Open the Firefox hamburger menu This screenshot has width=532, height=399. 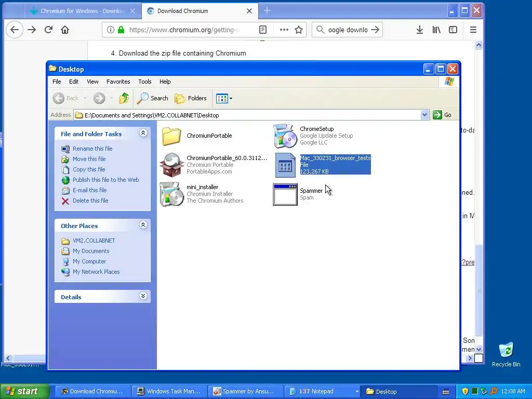pyautogui.click(x=473, y=30)
